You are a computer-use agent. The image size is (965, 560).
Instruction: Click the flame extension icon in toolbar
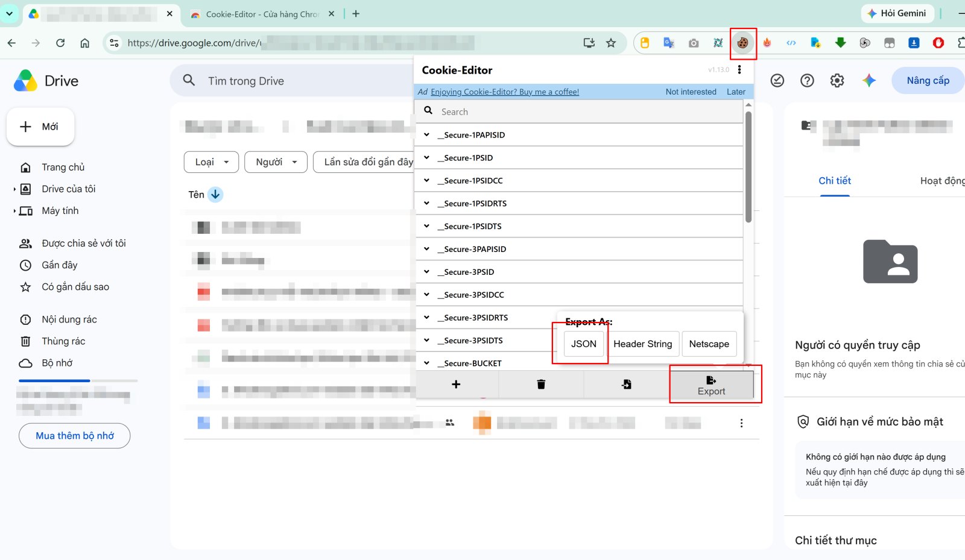pyautogui.click(x=767, y=43)
